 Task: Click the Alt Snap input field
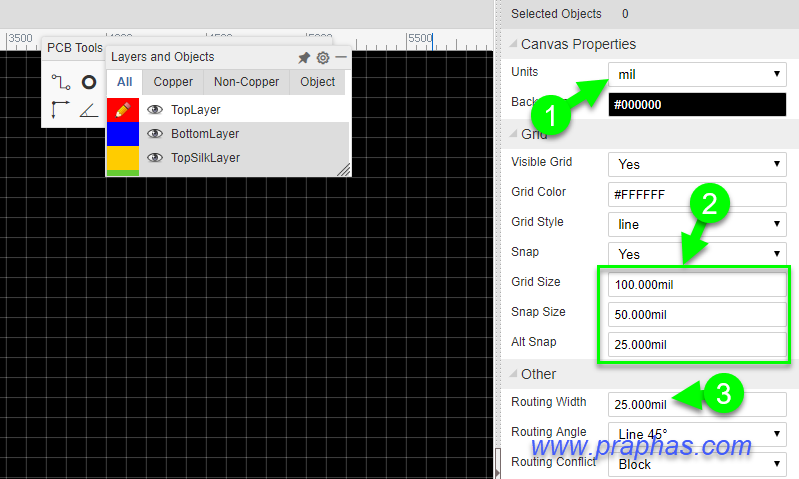pos(697,344)
